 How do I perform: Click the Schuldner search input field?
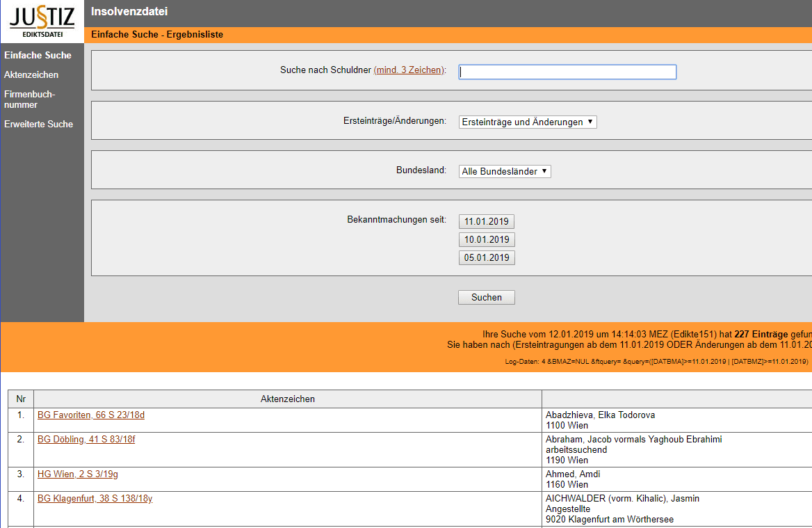pos(567,72)
